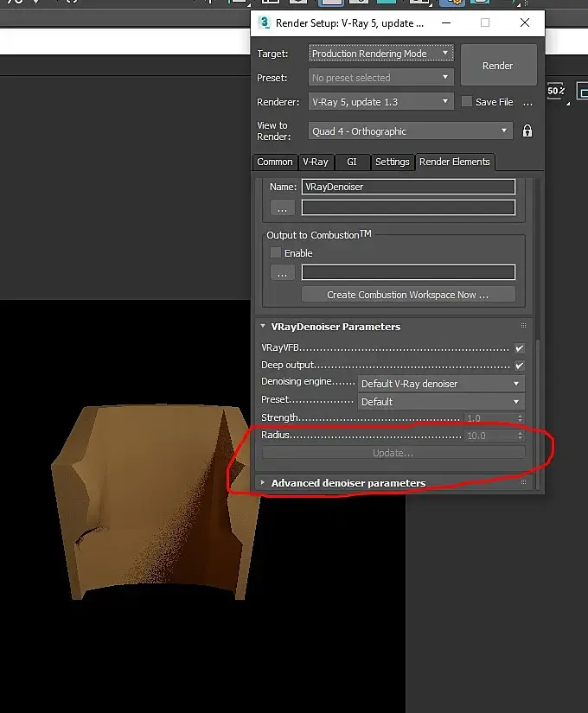This screenshot has height=713, width=588.
Task: Switch to the Common tab
Action: coord(275,162)
